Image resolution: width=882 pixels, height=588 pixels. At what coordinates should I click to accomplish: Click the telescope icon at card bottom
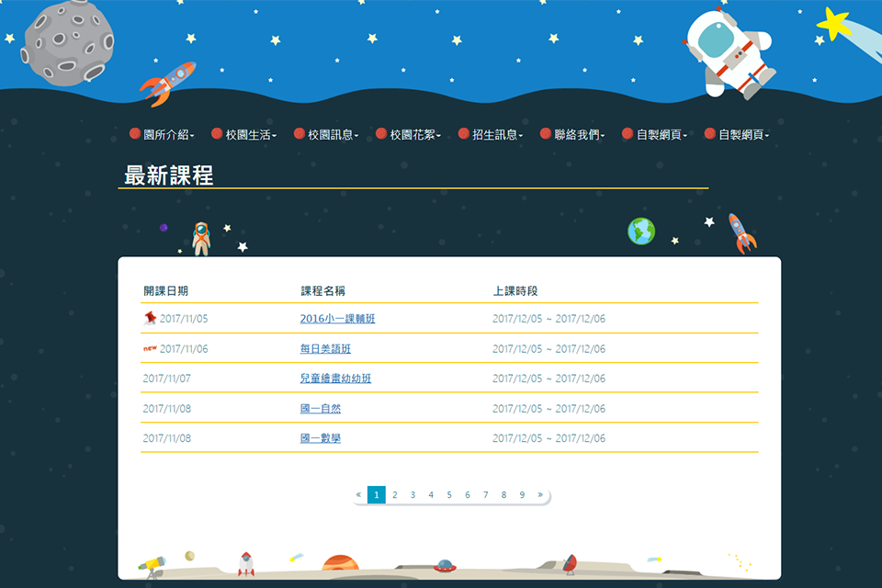click(x=152, y=567)
